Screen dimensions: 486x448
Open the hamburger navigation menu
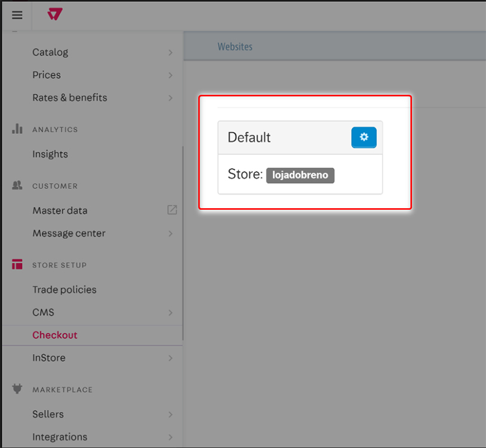coord(16,15)
